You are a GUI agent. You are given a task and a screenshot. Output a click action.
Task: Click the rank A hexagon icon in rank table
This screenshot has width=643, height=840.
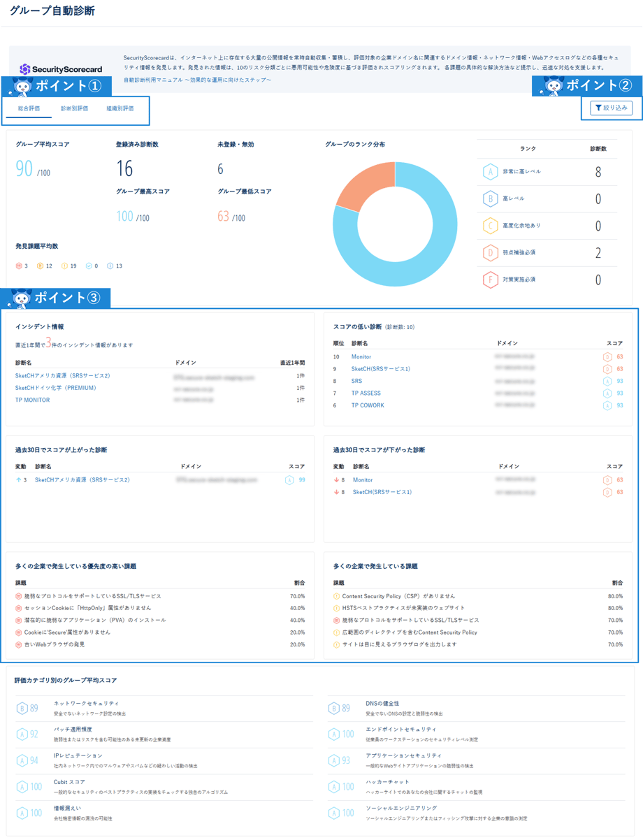click(490, 171)
